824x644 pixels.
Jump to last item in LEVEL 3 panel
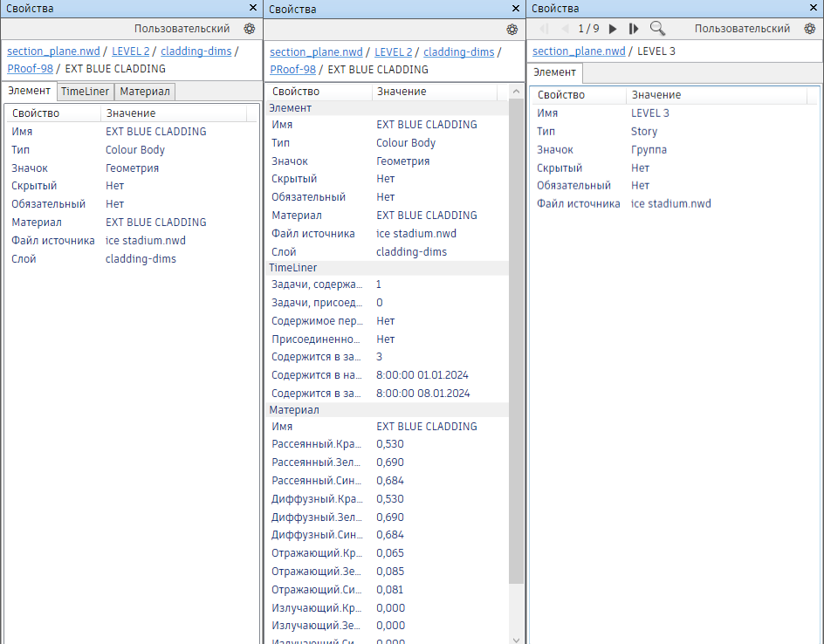(x=634, y=29)
